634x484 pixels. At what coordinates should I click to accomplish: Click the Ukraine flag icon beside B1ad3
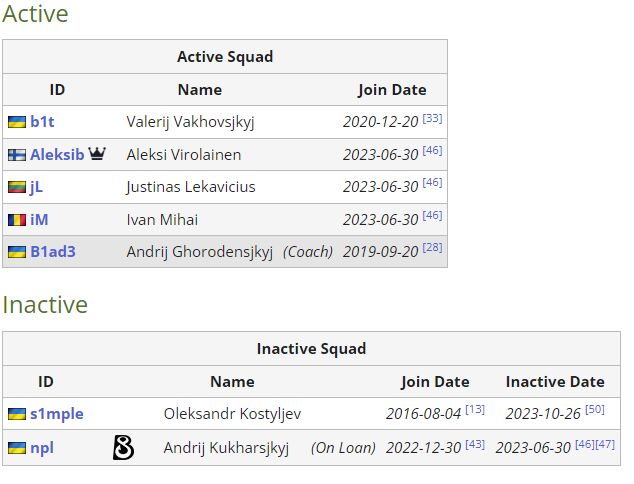17,252
